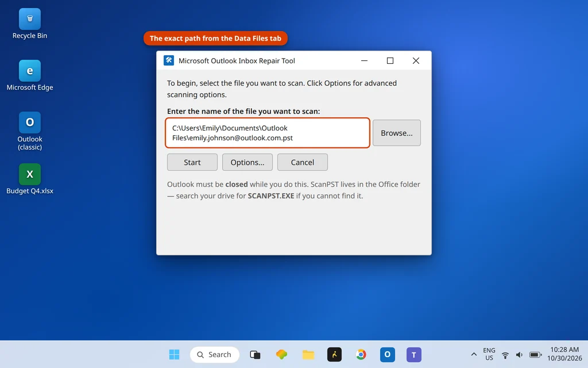Show hidden system tray icons
Viewport: 588px width, 368px height.
coord(474,354)
